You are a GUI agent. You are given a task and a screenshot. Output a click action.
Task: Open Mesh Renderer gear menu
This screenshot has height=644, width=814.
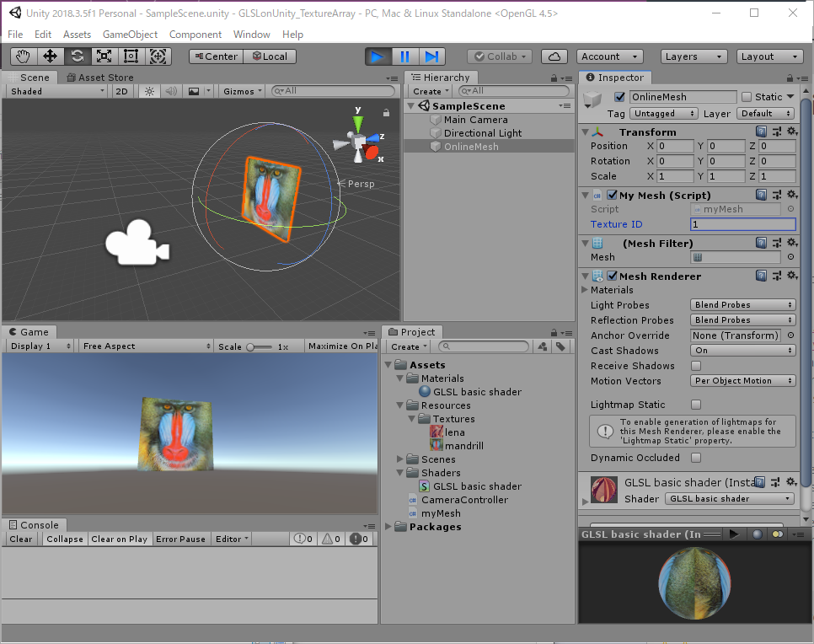point(792,276)
